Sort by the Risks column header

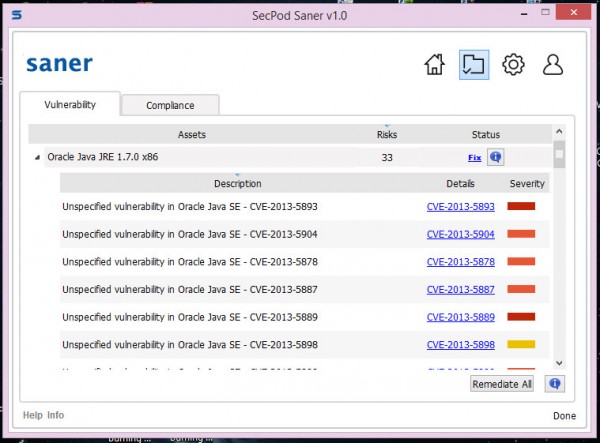(x=387, y=135)
